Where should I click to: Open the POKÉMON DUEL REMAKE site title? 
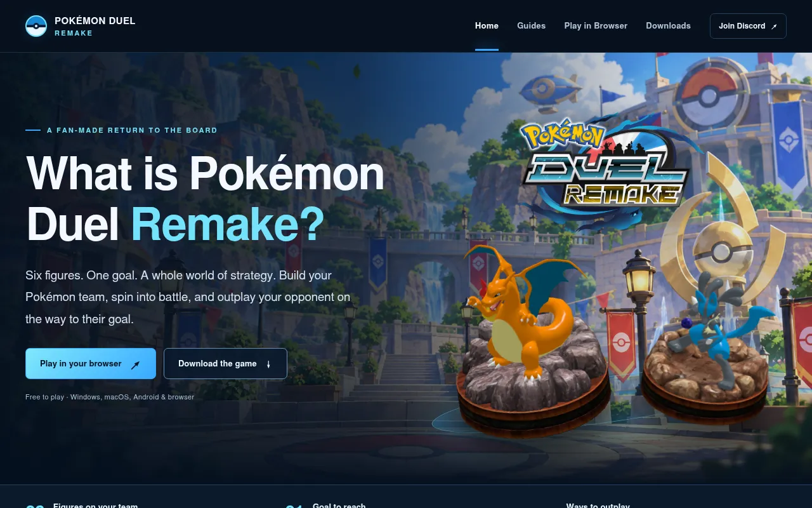95,26
